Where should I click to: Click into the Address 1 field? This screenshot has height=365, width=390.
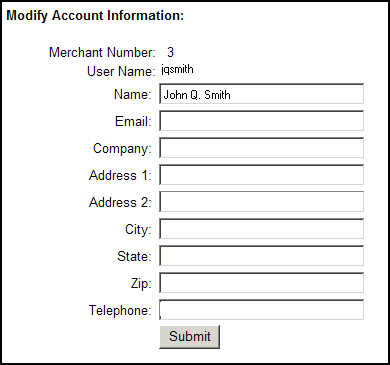click(261, 175)
